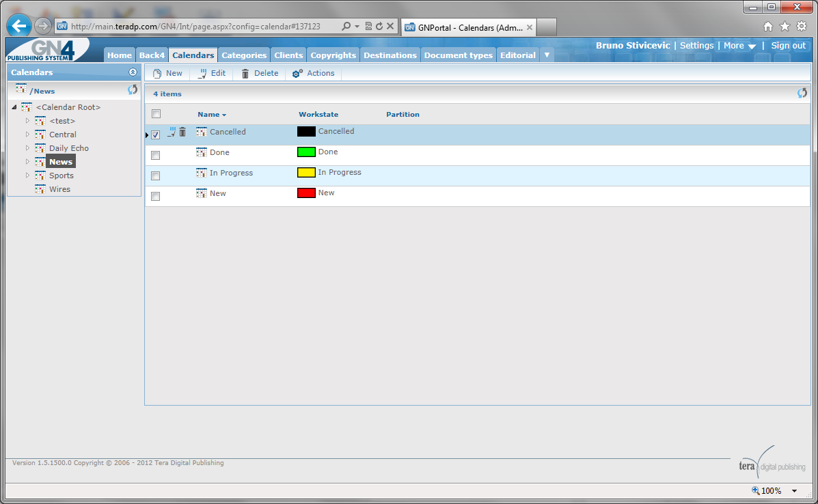Switch to the Destinations tab
The image size is (818, 504).
(x=390, y=55)
